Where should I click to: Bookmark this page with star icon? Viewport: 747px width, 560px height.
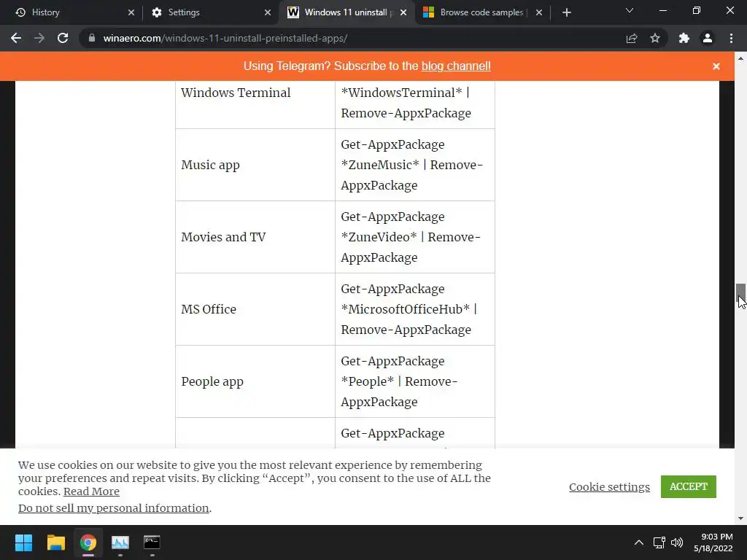click(655, 38)
